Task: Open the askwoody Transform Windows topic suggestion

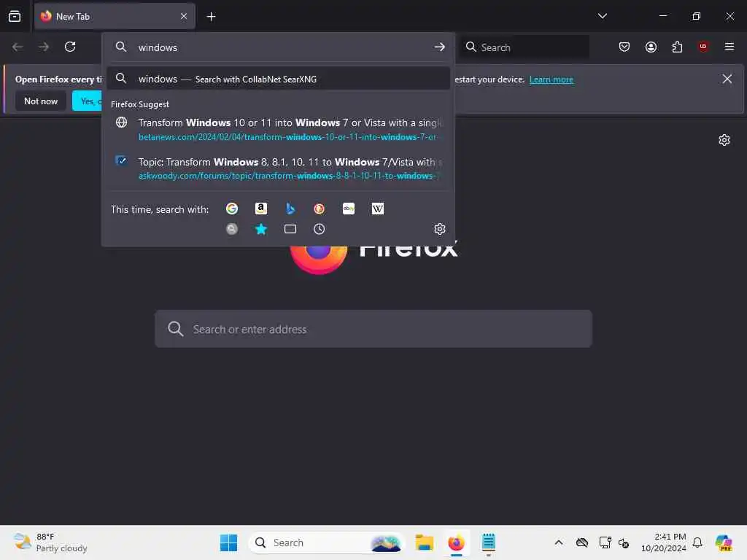Action: click(278, 168)
